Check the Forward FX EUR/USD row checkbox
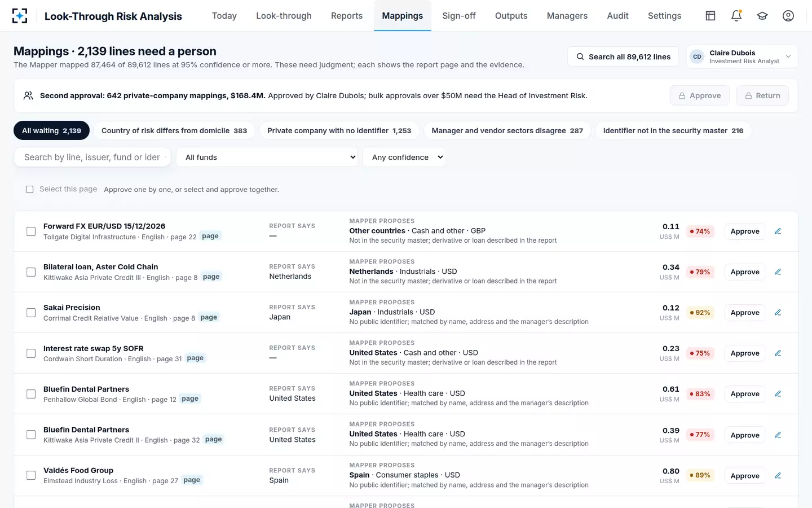Screen dimensions: 812x508 (31, 231)
